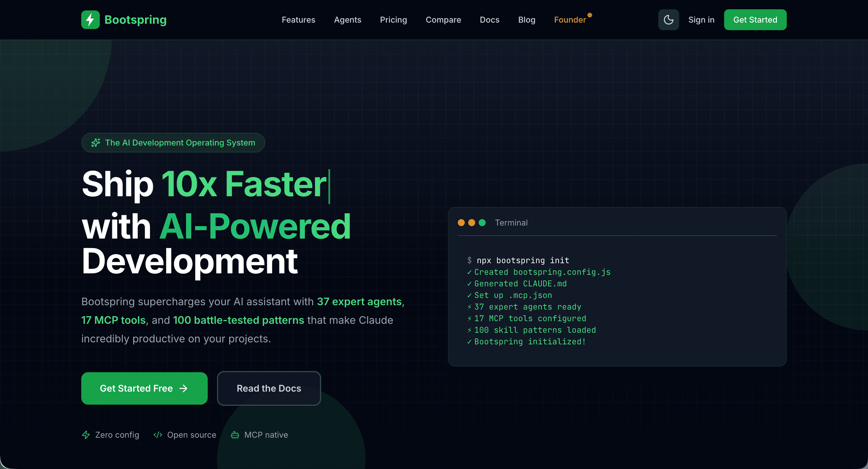Click the Get Started Free button

click(x=144, y=388)
